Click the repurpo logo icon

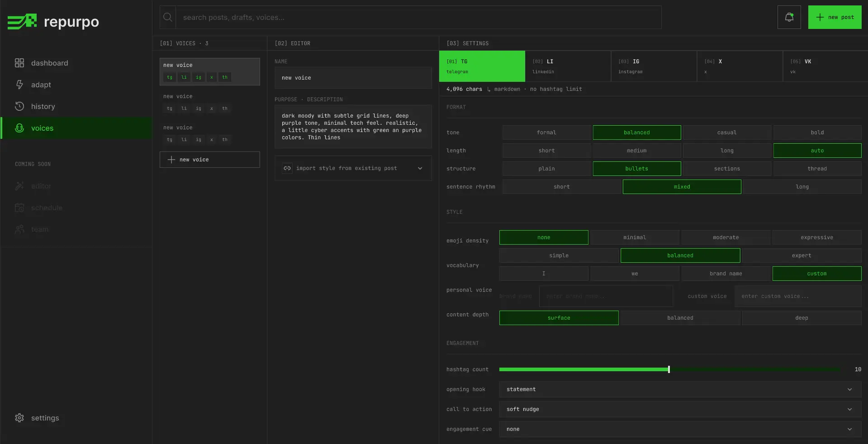pos(22,21)
